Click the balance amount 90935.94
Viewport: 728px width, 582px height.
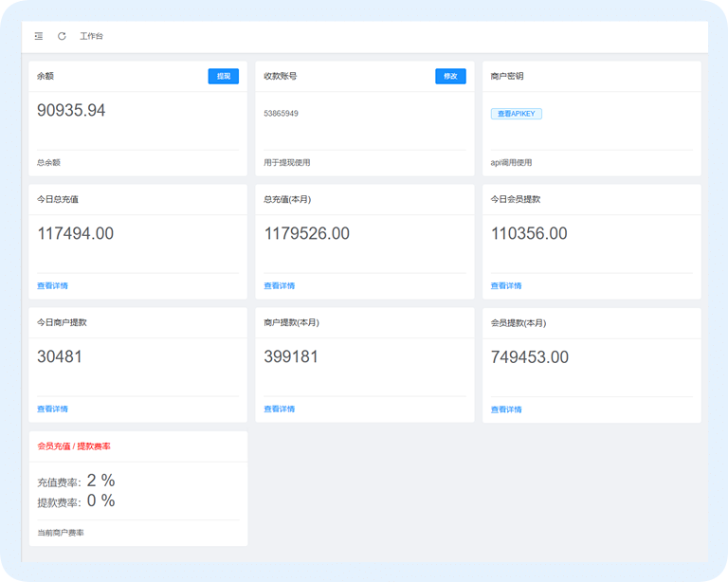tap(71, 111)
